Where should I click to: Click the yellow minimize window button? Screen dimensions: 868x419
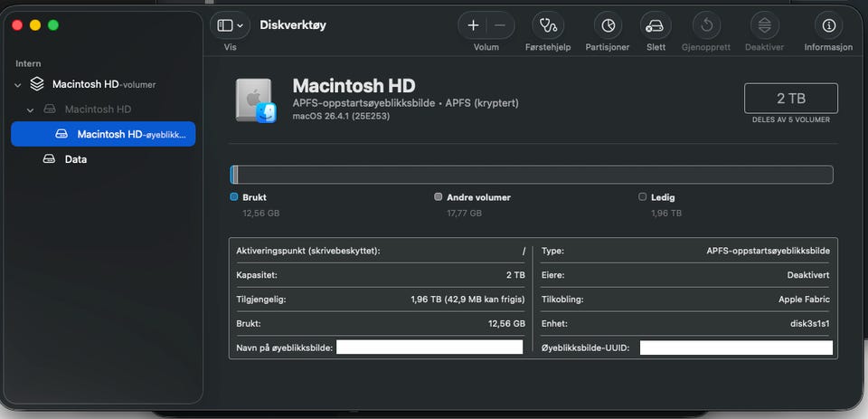35,25
